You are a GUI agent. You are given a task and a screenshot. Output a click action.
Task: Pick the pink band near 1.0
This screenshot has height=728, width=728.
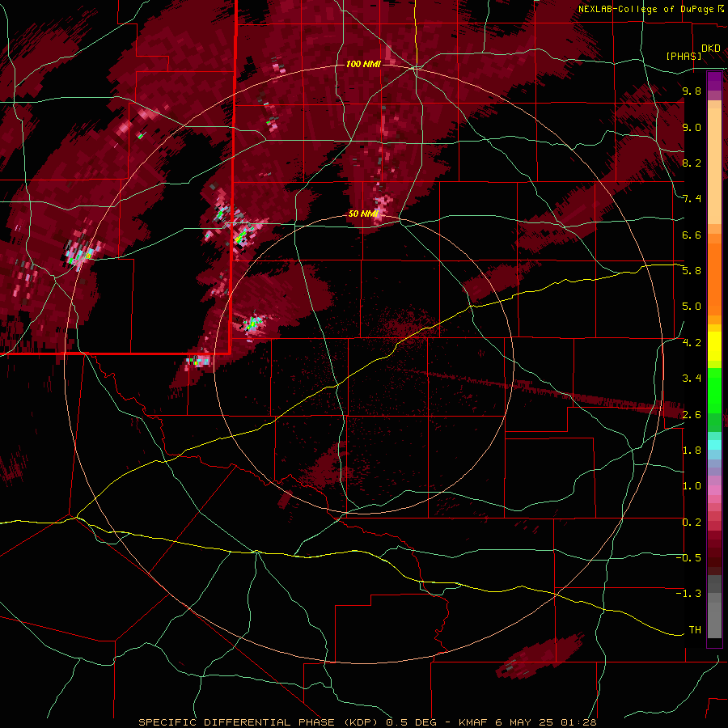714,490
